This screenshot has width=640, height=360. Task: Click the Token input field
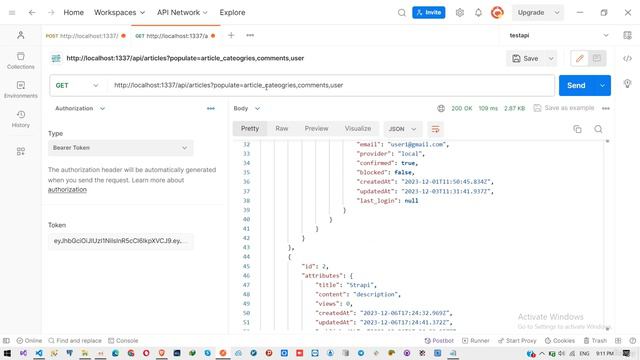[x=121, y=241]
